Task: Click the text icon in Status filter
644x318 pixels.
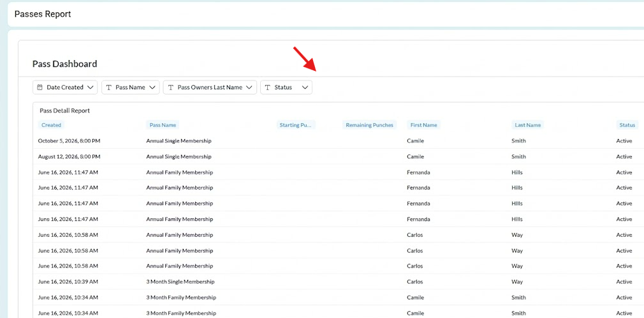Action: point(267,87)
